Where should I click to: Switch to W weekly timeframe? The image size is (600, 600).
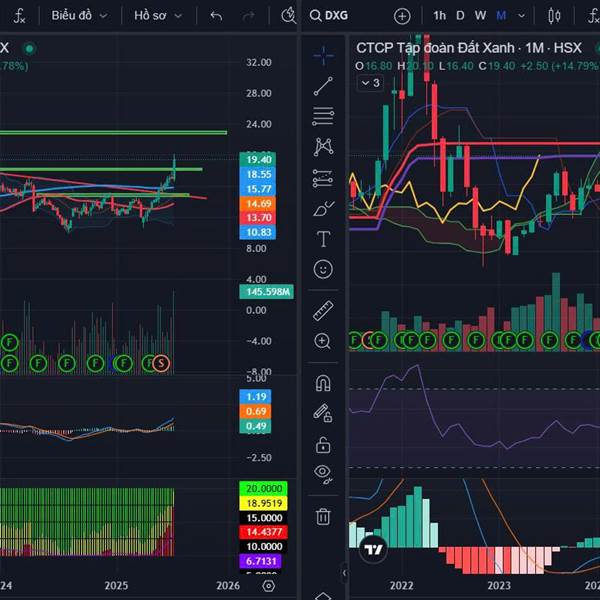click(x=480, y=16)
